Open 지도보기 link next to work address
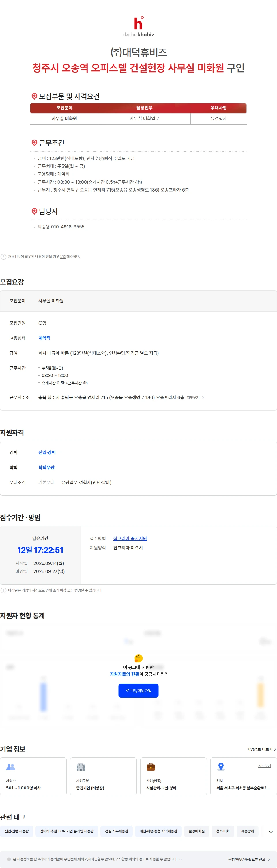This screenshot has width=277, height=868. [x=193, y=398]
